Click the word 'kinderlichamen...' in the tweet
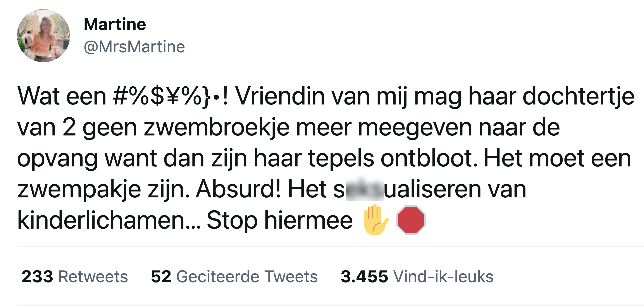The image size is (644, 308). [x=109, y=220]
